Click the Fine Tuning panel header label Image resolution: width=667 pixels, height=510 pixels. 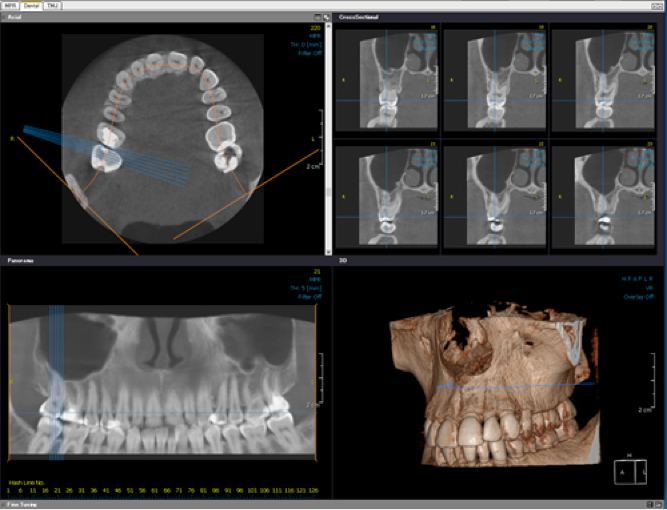click(x=20, y=504)
